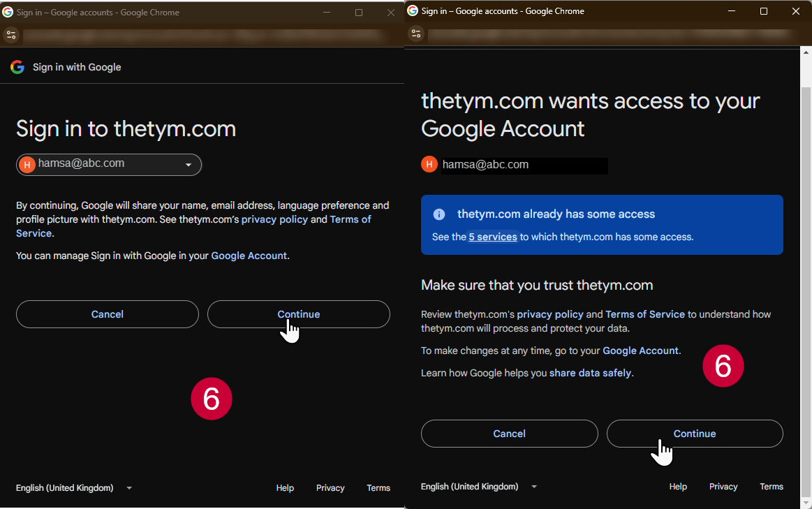Close the wants access to your Google Account window
Screen dimensions: 812x509
coord(796,11)
